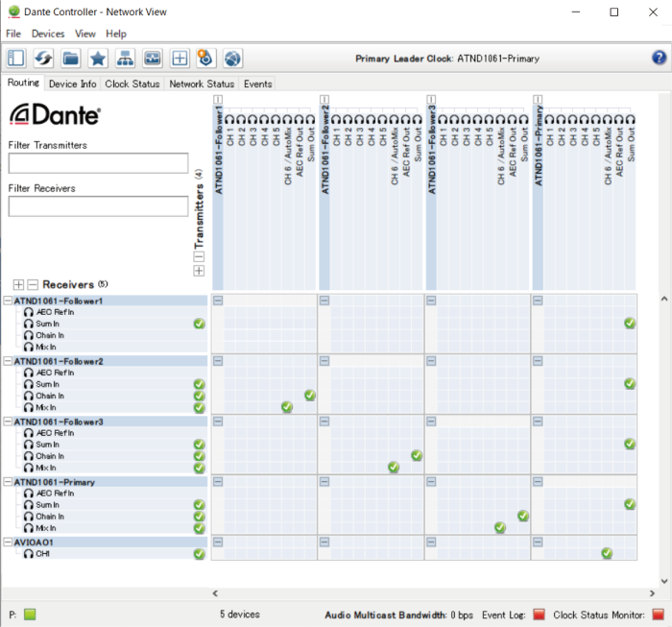This screenshot has height=627, width=672.
Task: Click the Dante Updater toolbar icon
Action: coord(205,58)
